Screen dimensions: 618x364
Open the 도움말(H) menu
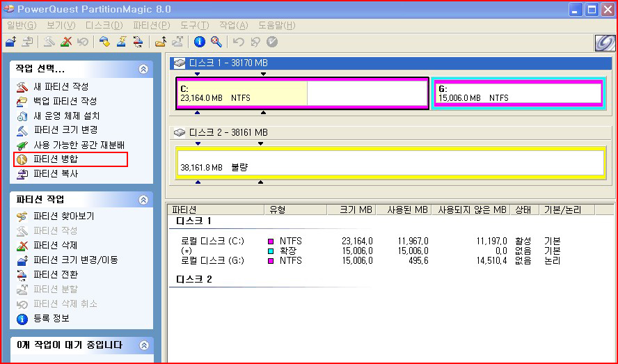pyautogui.click(x=277, y=25)
